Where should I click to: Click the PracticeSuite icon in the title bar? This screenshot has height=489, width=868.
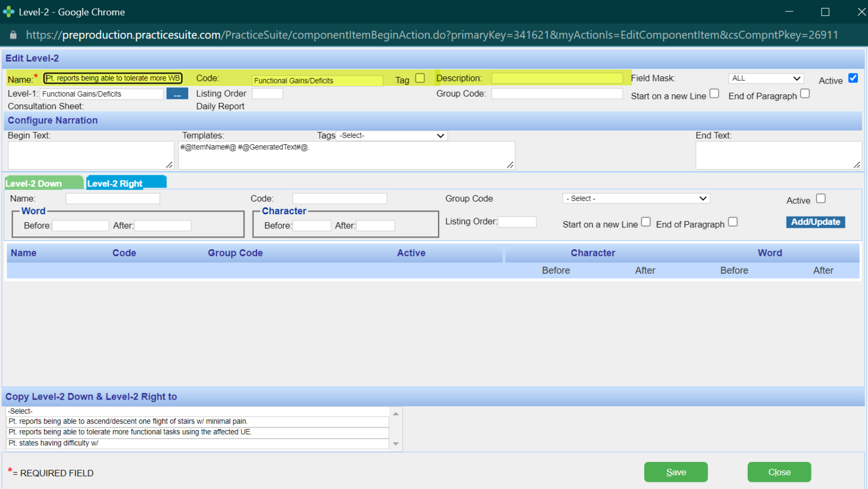(10, 11)
